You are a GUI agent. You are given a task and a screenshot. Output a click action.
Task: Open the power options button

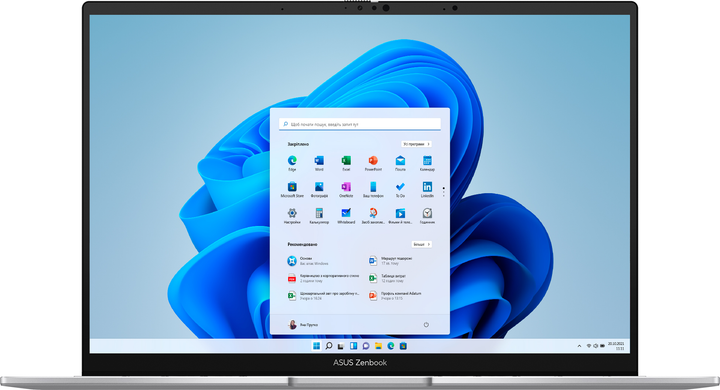coord(426,325)
